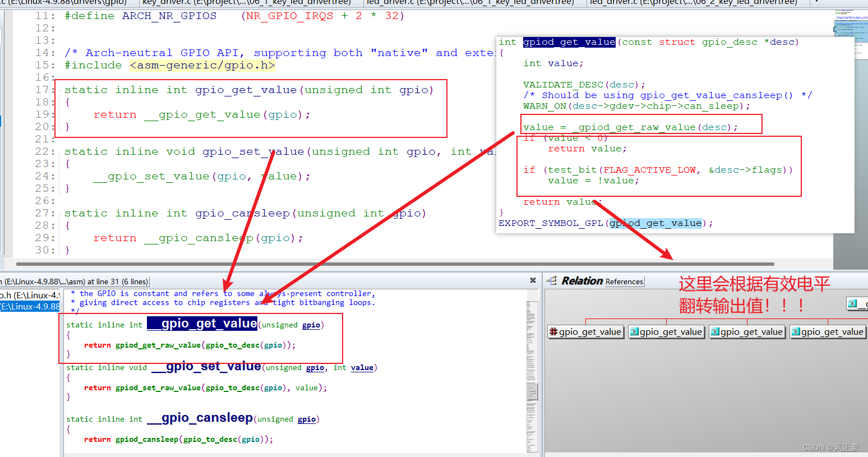Click EXPORT_SYMBOL_GPL in the popup
The width and height of the screenshot is (868, 457).
[x=551, y=223]
